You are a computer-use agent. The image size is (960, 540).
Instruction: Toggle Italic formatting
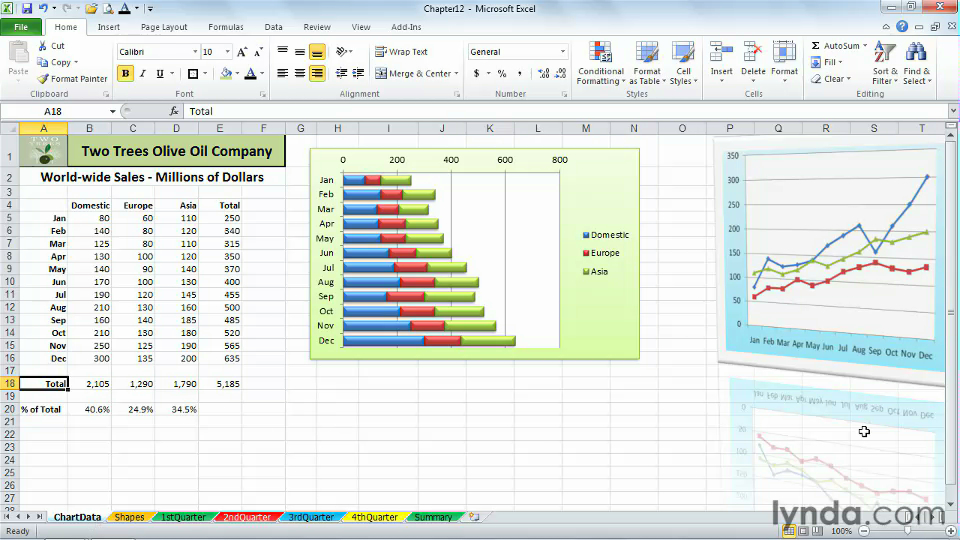point(143,73)
